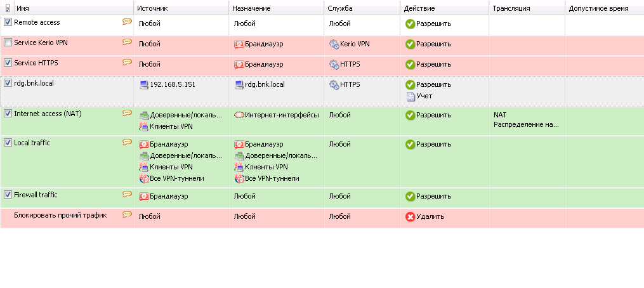Screen dimensions: 644x288
Task: Click the comment bubble icon for Remote access
Action: point(128,22)
